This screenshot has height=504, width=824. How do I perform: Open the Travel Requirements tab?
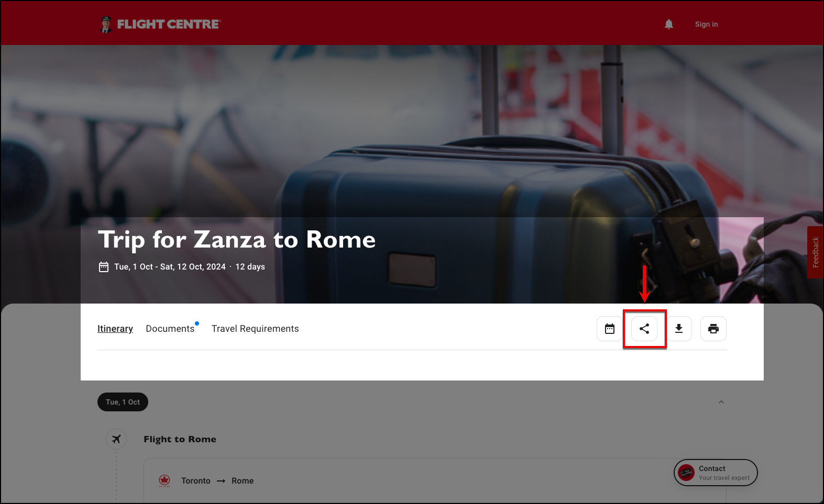[x=255, y=329]
